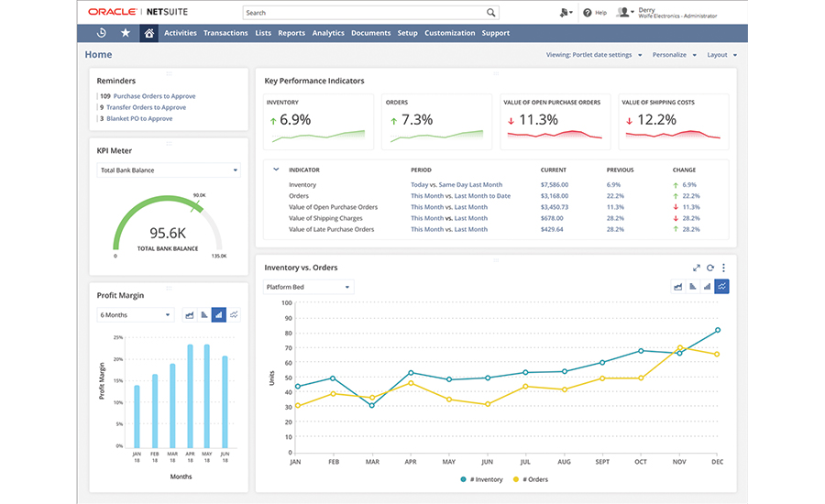This screenshot has height=504, width=825.
Task: Refresh the Inventory vs. Orders chart
Action: tap(709, 268)
